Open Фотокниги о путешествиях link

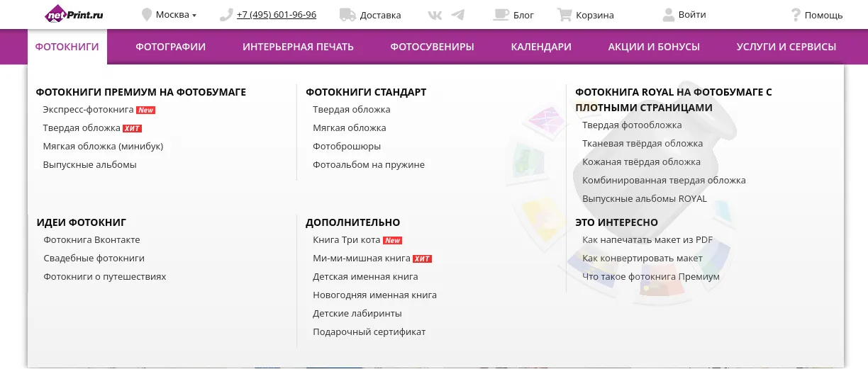[x=105, y=277]
